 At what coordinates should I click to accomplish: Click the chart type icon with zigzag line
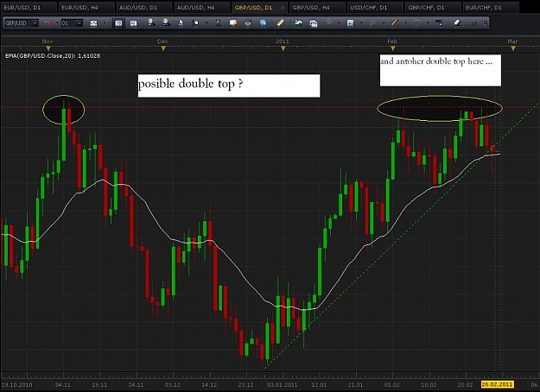93,23
